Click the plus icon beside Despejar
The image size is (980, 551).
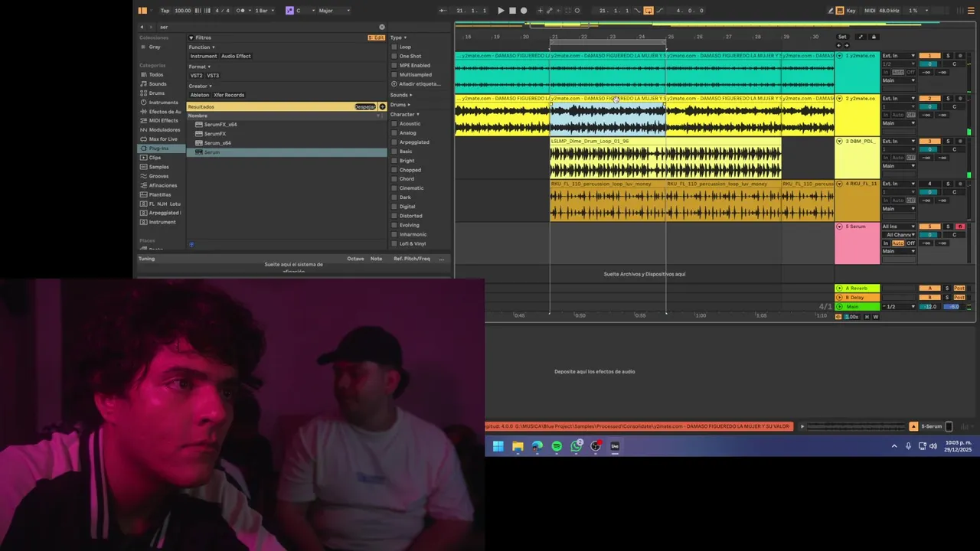(382, 107)
